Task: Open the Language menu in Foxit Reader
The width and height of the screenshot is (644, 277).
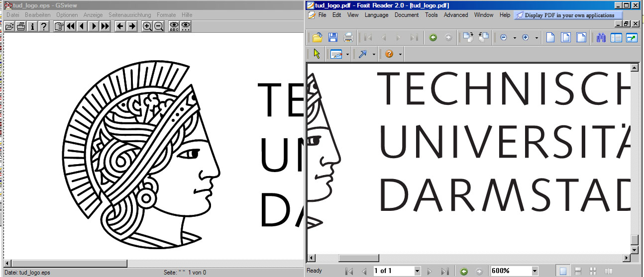Action: click(x=376, y=15)
